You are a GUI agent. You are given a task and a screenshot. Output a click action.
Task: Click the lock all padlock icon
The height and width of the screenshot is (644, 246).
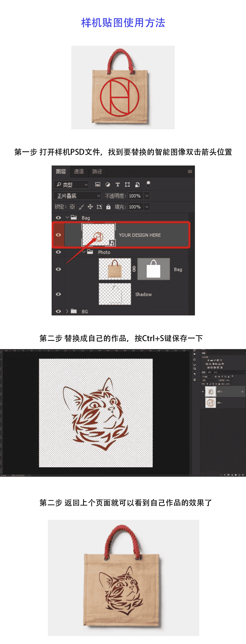coord(109,207)
